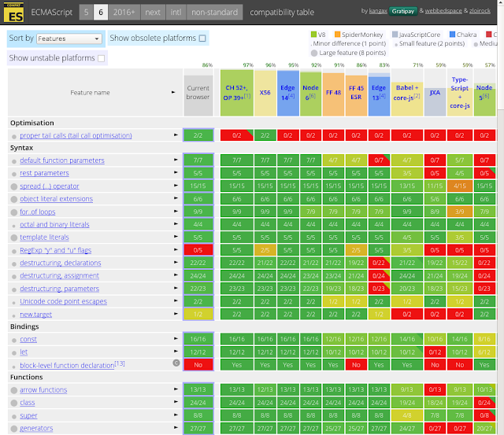Click the Gratipay badge
This screenshot has height=435, width=504.
[402, 11]
